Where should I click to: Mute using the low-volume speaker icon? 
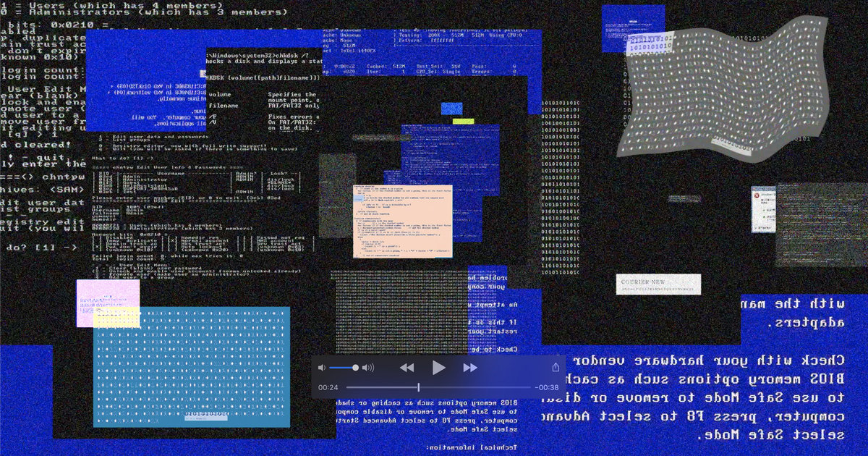click(322, 368)
